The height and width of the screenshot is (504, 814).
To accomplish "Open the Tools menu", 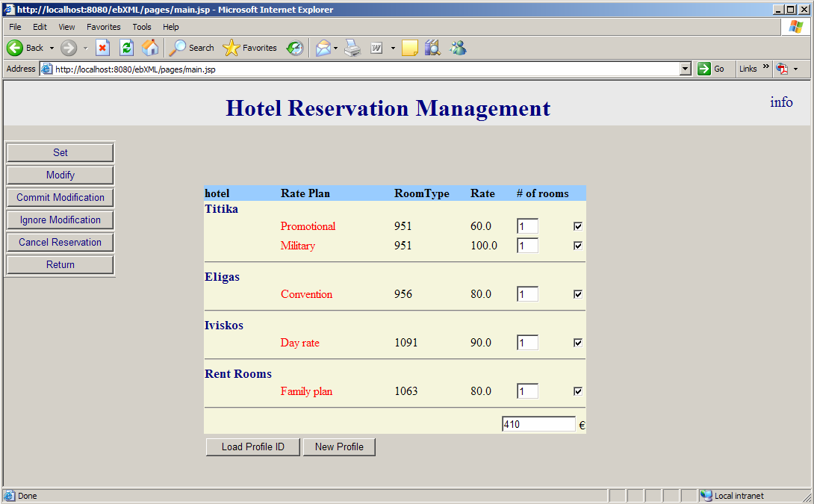I will 142,27.
